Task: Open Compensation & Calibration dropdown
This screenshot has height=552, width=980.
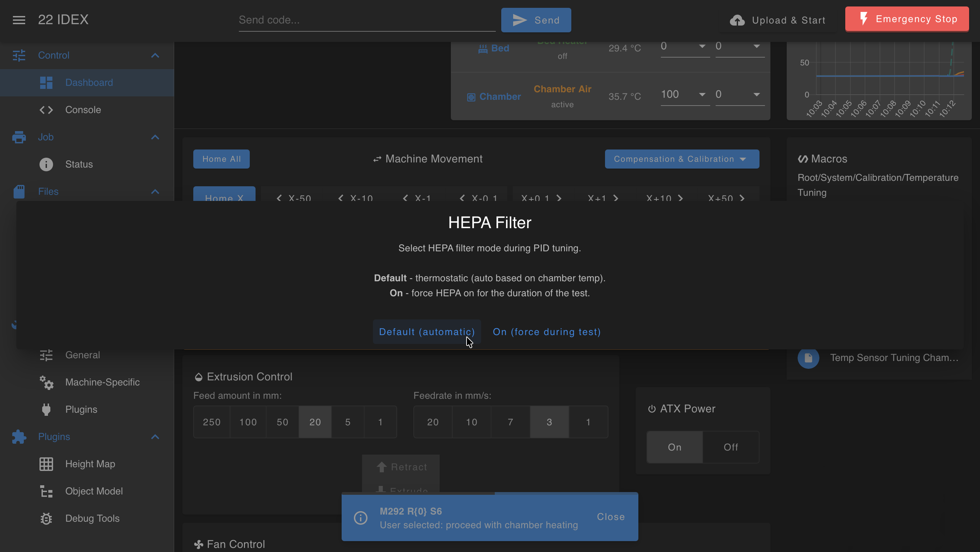Action: point(682,159)
